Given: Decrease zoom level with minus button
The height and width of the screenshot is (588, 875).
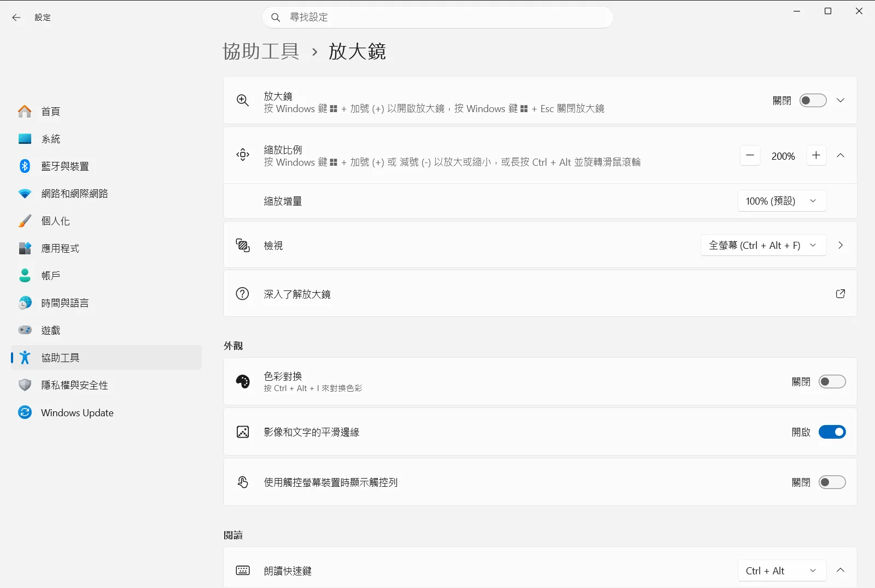Looking at the screenshot, I should coord(750,156).
